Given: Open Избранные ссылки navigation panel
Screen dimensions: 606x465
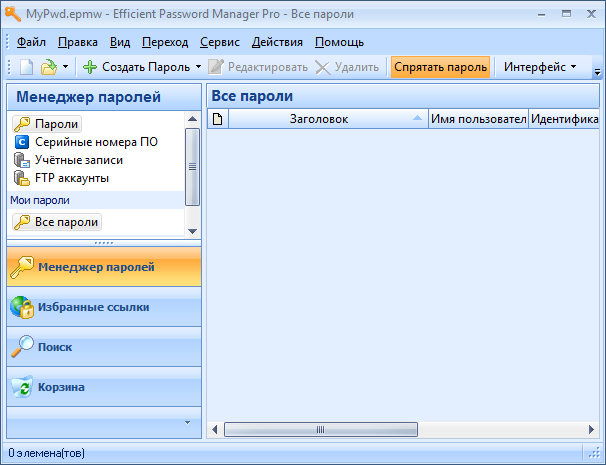Looking at the screenshot, I should coord(93,307).
